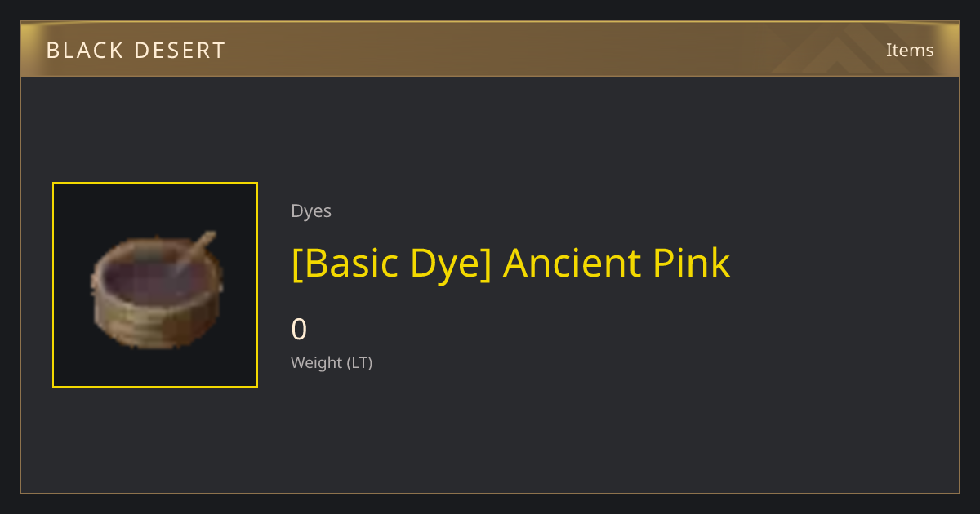
Task: Click the BLACK DESERT title text
Action: (136, 51)
